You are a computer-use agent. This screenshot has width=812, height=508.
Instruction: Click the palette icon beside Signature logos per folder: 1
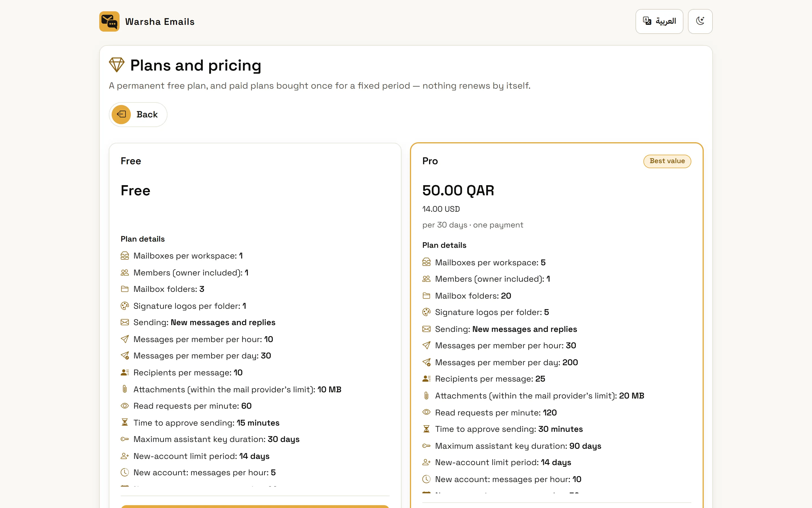(x=125, y=306)
